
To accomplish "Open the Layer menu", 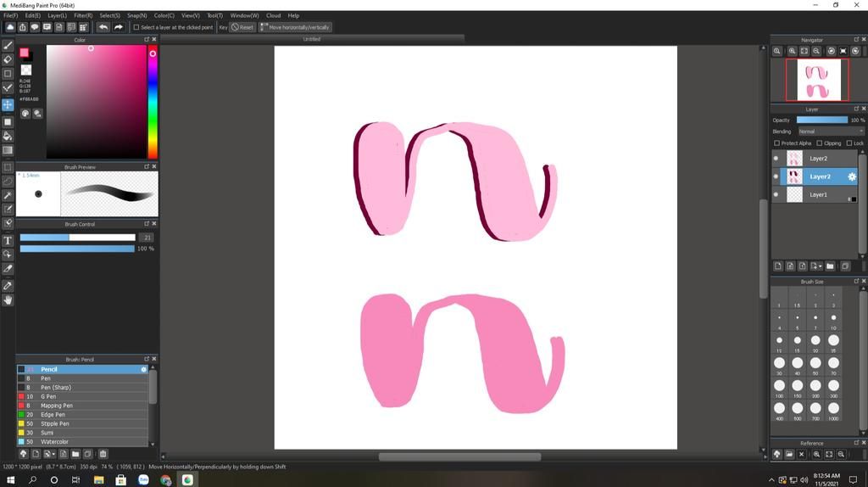I will 57,15.
